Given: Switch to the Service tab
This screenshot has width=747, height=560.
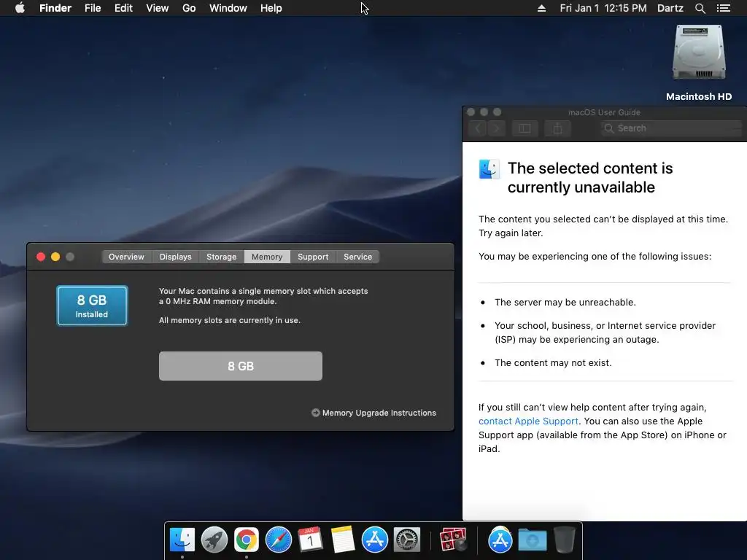Looking at the screenshot, I should (x=357, y=257).
